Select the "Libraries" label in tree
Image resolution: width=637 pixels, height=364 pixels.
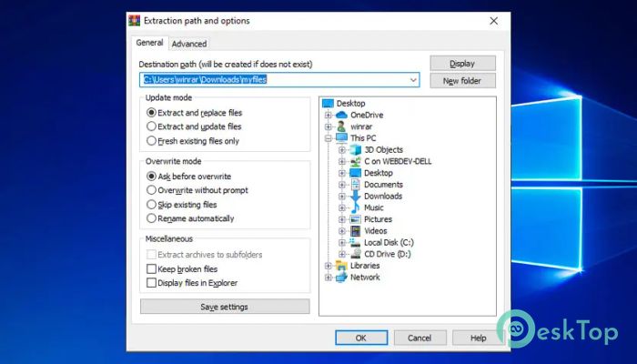tap(365, 266)
